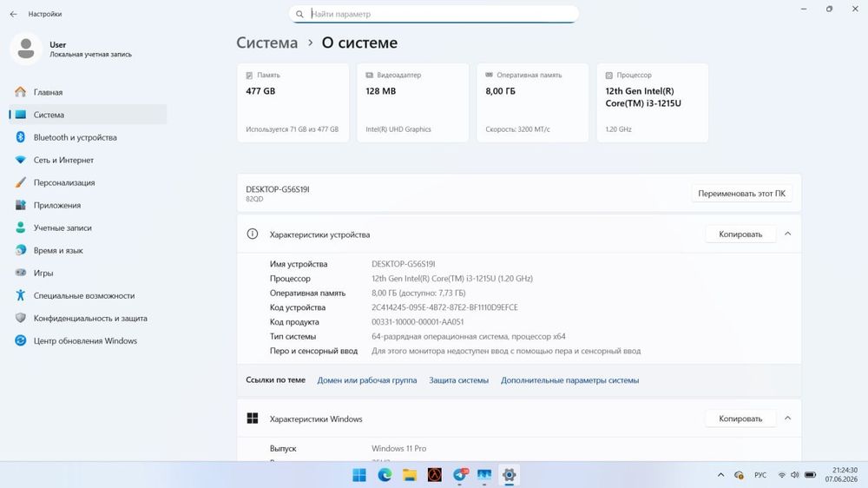Open Конфиденциальность и защита settings
Viewport: 868px width, 488px height.
pos(88,319)
